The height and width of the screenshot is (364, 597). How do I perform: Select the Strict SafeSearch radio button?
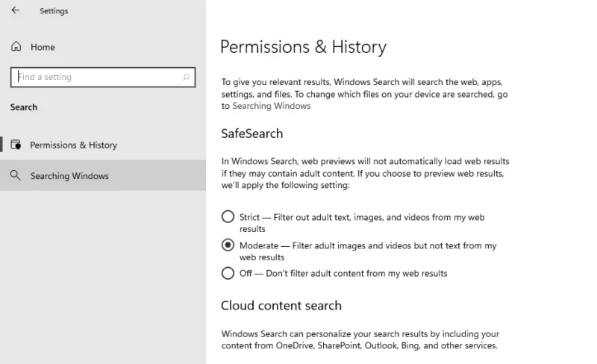[x=228, y=216]
